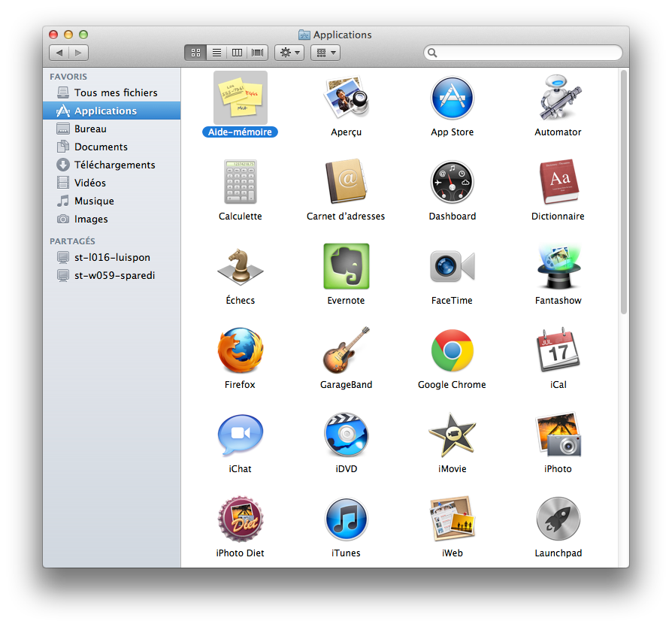Select Documents in the sidebar
672x627 pixels.
(101, 147)
